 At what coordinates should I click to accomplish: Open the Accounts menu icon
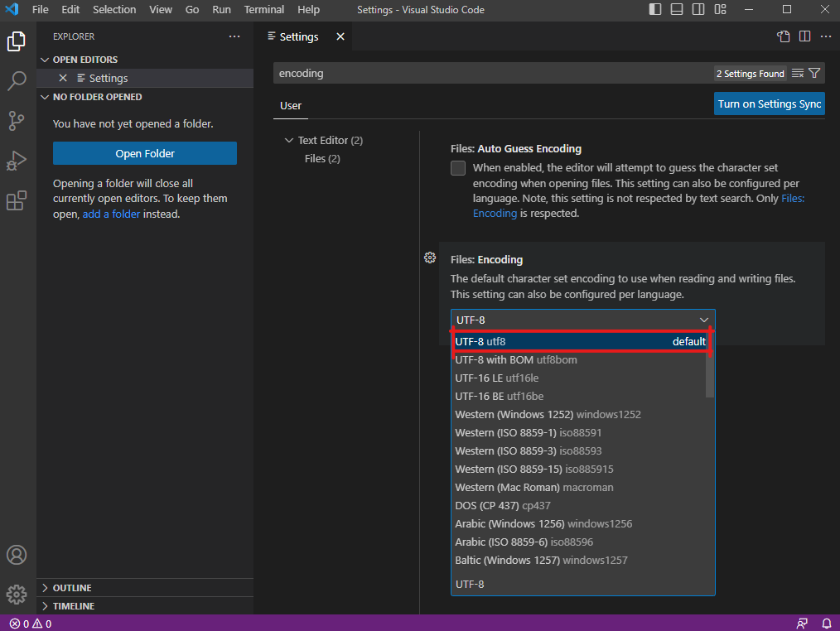point(17,555)
